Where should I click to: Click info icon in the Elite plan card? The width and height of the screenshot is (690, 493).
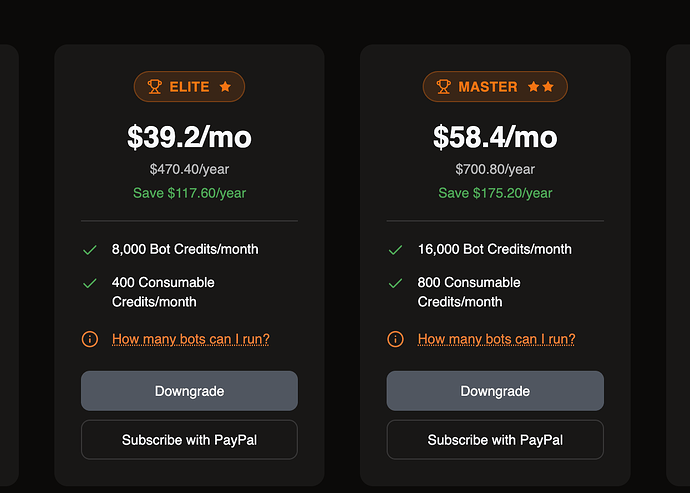tap(90, 339)
